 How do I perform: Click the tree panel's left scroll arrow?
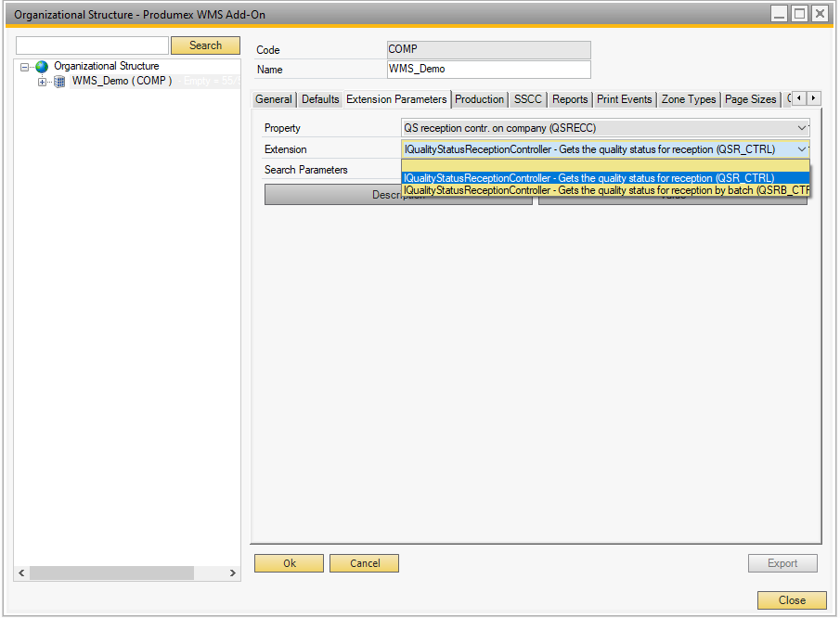[21, 573]
